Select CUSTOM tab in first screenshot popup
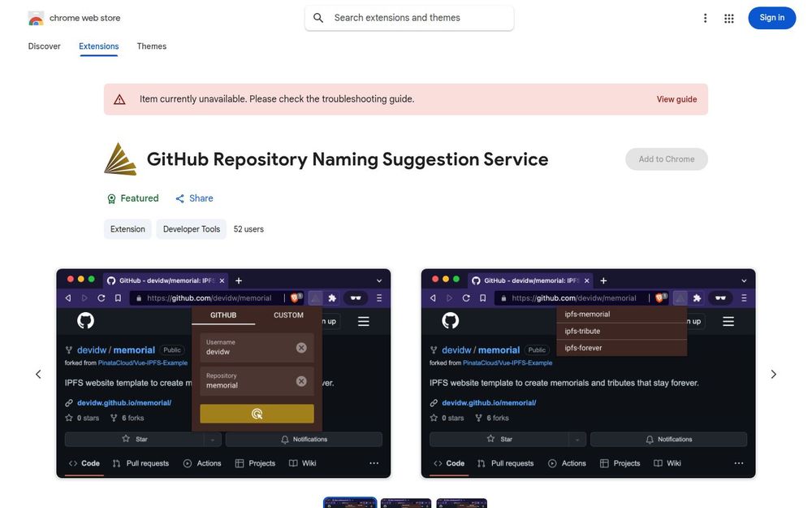Screen dimensions: 812x508 (x=288, y=315)
